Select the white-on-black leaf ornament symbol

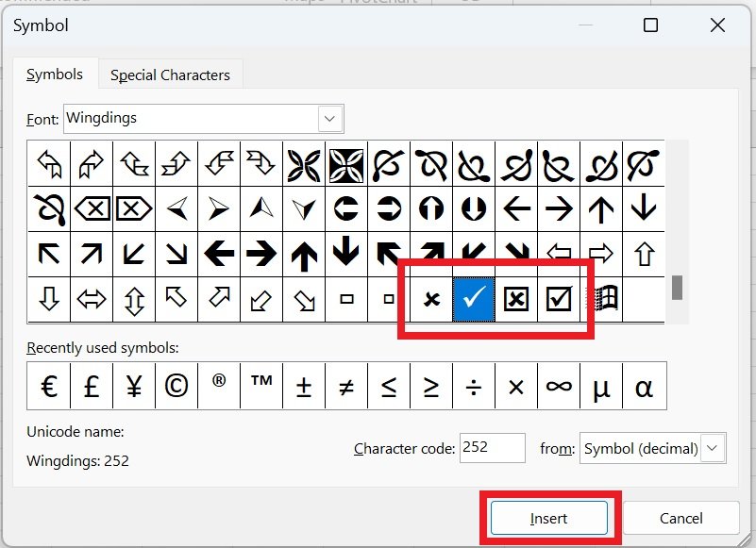pos(346,164)
